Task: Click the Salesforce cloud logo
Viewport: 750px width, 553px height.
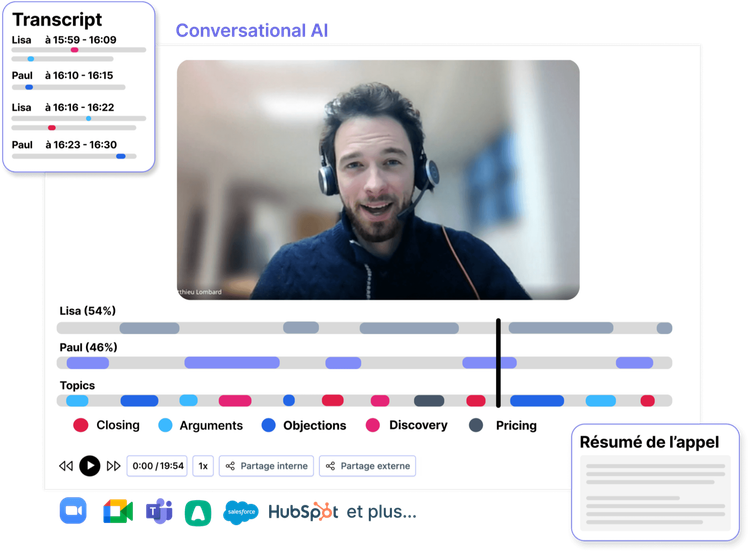Action: (x=241, y=512)
